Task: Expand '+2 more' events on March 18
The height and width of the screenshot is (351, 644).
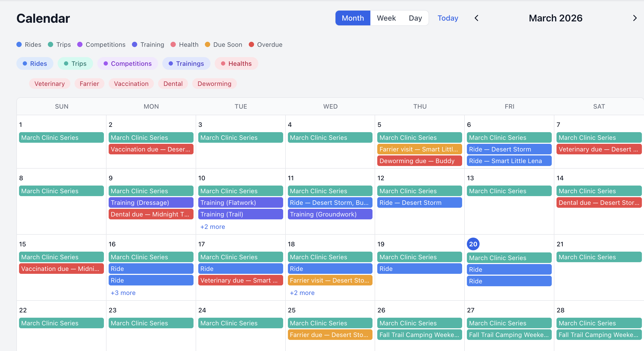Action: pos(302,293)
